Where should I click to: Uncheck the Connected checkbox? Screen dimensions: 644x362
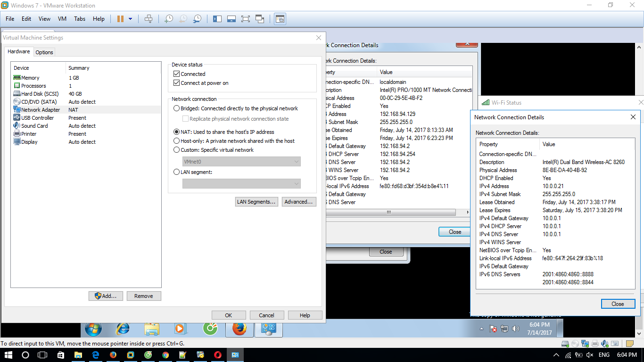177,74
